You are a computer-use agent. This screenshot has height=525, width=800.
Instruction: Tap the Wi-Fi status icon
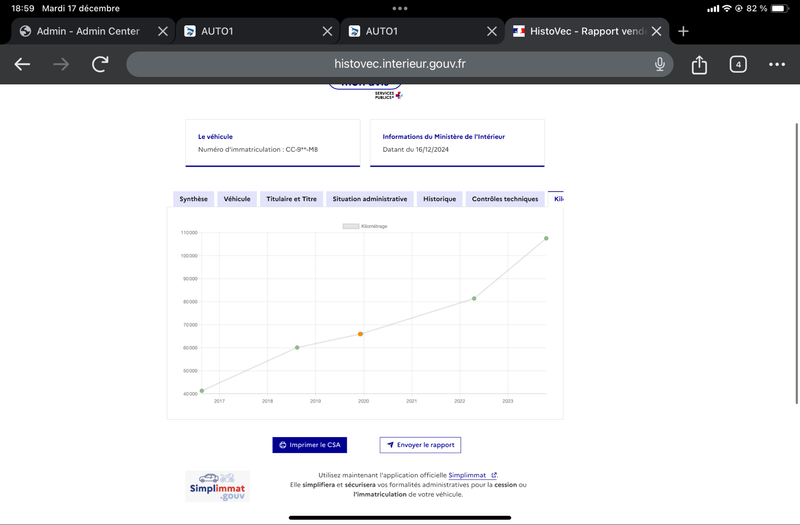click(x=727, y=8)
